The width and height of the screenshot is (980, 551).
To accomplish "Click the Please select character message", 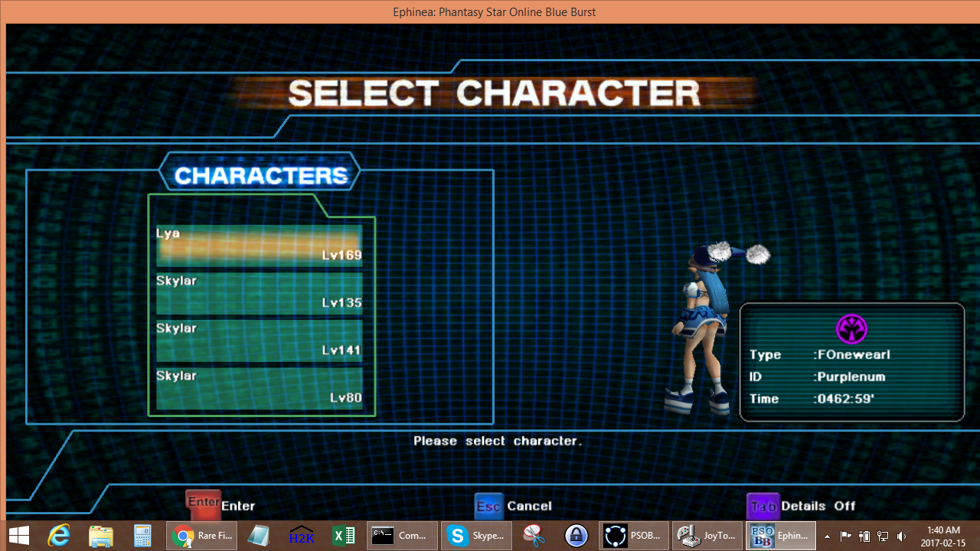I will click(498, 441).
